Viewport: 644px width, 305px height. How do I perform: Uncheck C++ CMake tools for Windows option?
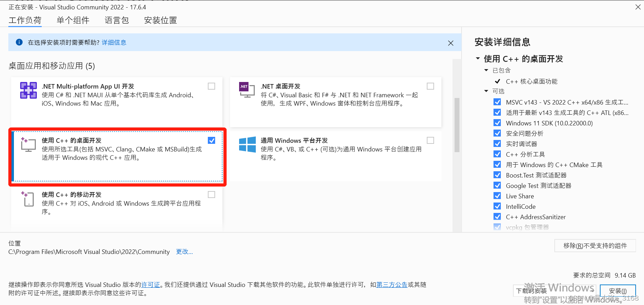[x=497, y=165]
